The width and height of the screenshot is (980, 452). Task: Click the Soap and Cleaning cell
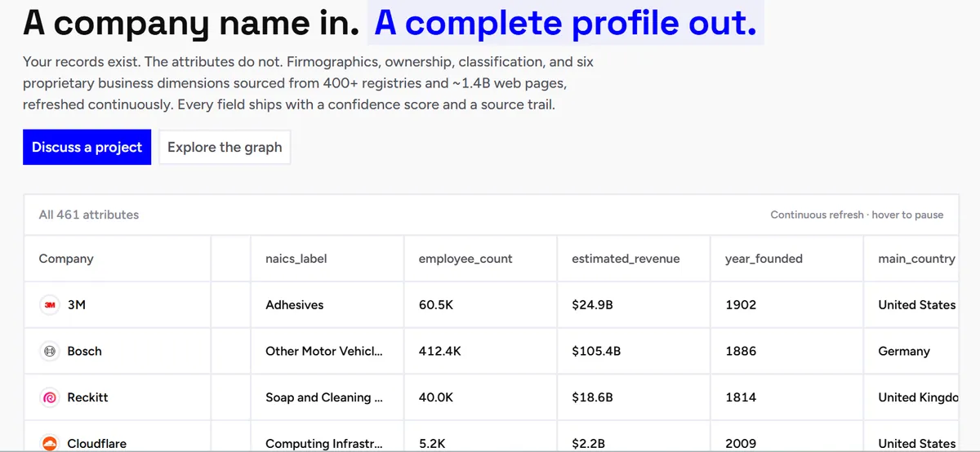click(x=327, y=398)
